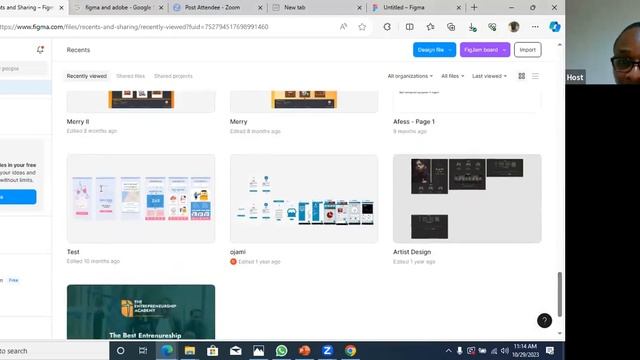This screenshot has width=640, height=360.
Task: Close the Post Attendee Zoom tab
Action: [260, 7]
